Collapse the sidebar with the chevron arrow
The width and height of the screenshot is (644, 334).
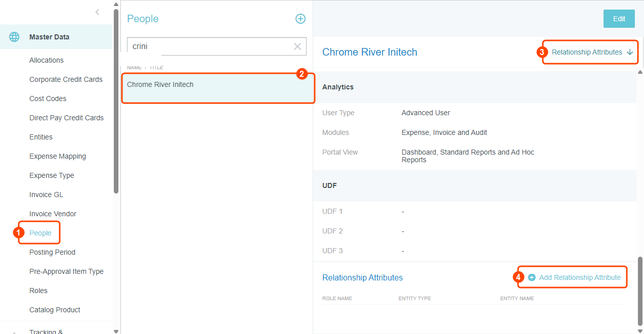(97, 12)
